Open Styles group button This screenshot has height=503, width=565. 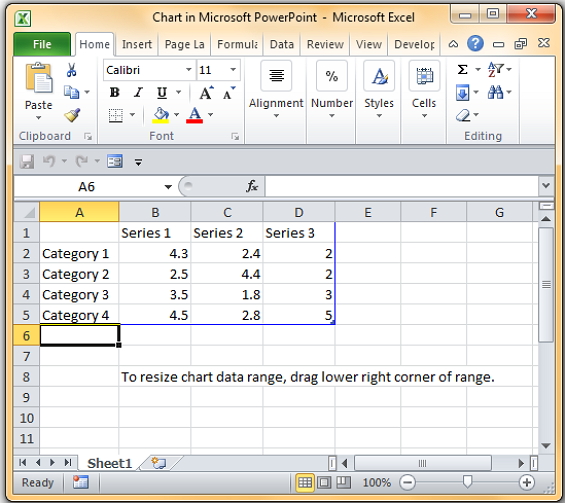click(x=379, y=90)
